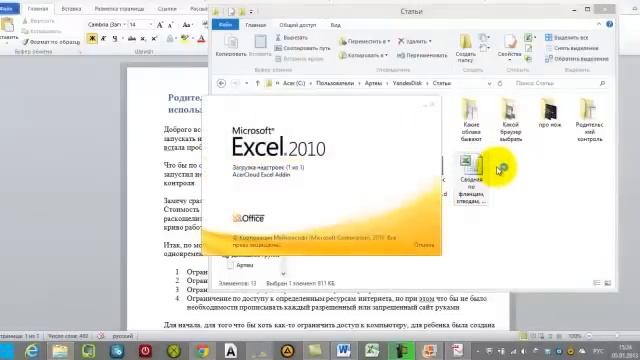
Task: Click Переименовать in Explorer ribbon
Action: 422,55
